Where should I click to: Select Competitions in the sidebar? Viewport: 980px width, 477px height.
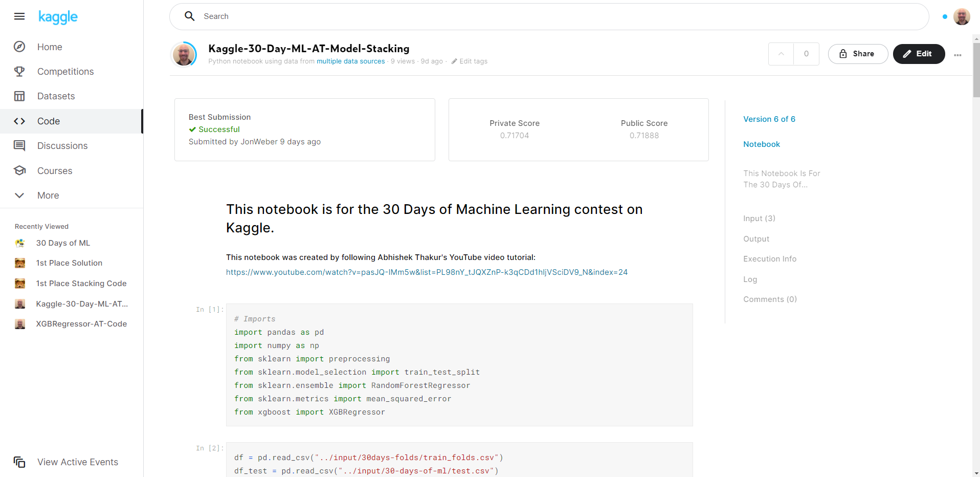point(72,72)
